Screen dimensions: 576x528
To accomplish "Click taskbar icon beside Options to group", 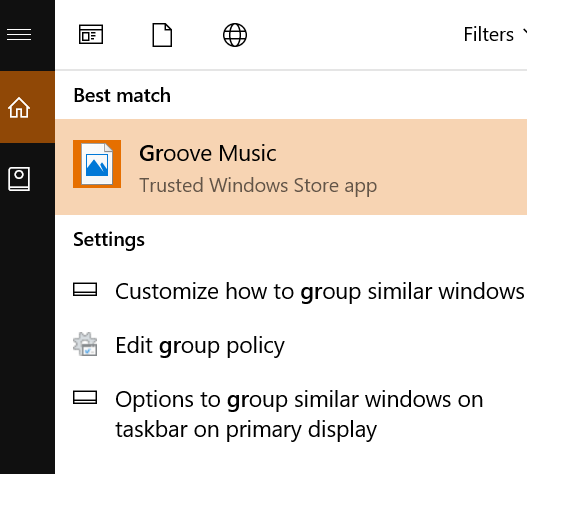I will 85,397.
